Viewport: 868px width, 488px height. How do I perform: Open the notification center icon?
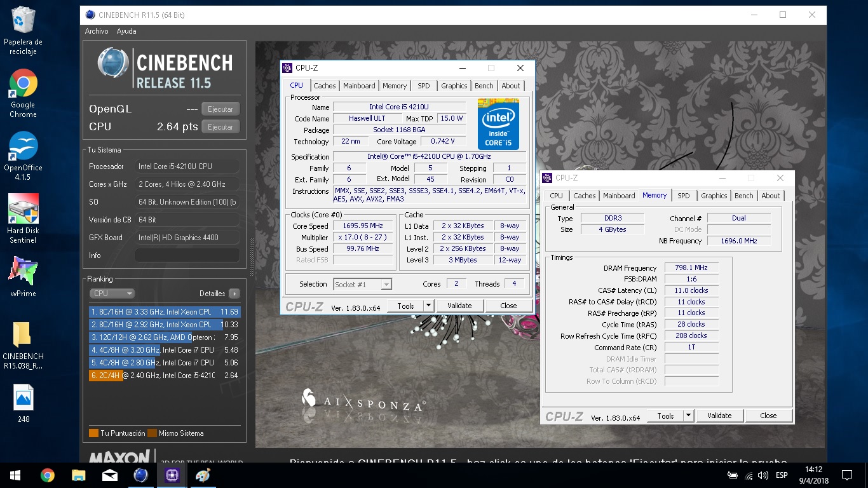point(846,475)
